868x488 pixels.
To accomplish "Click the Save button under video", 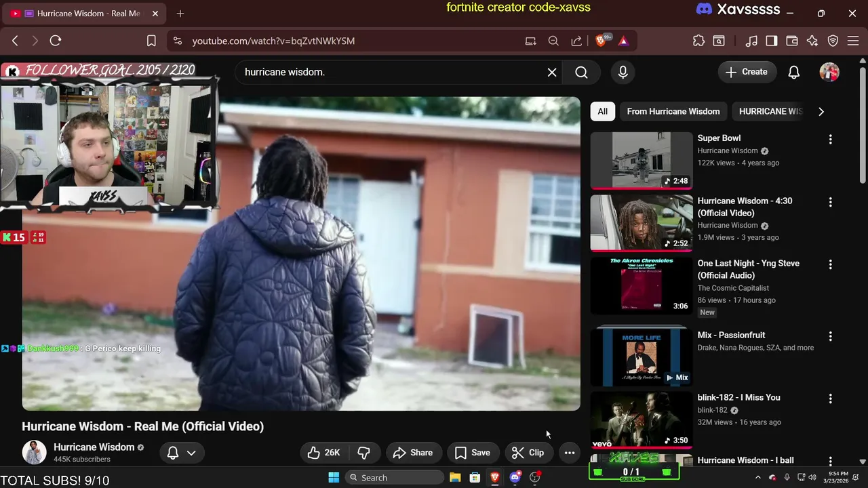I will pos(473,453).
